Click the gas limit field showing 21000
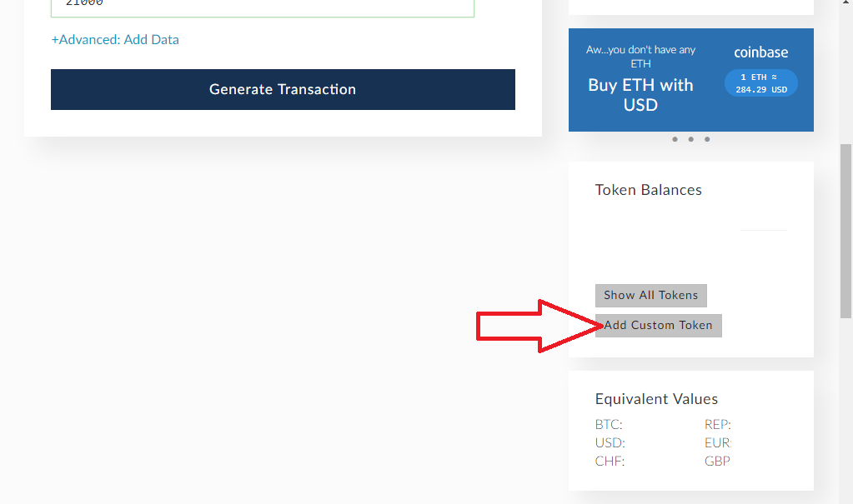Viewport: 853px width, 504px height. [262, 7]
